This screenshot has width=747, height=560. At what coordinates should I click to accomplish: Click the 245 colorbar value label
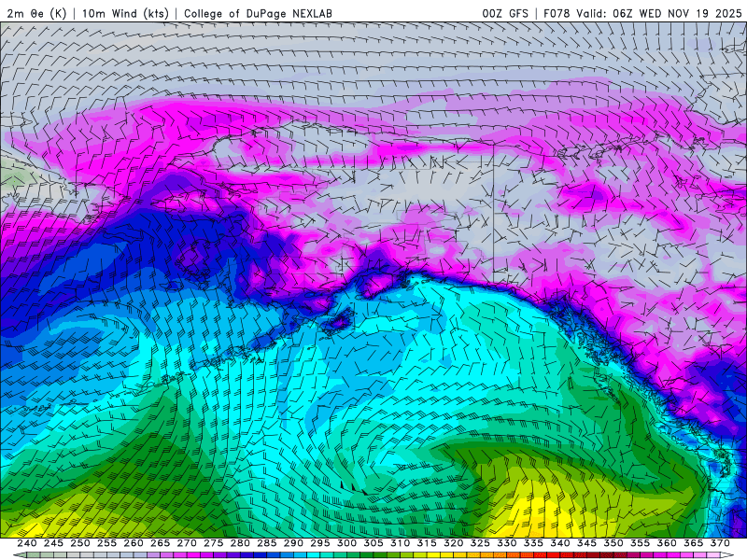pos(53,543)
